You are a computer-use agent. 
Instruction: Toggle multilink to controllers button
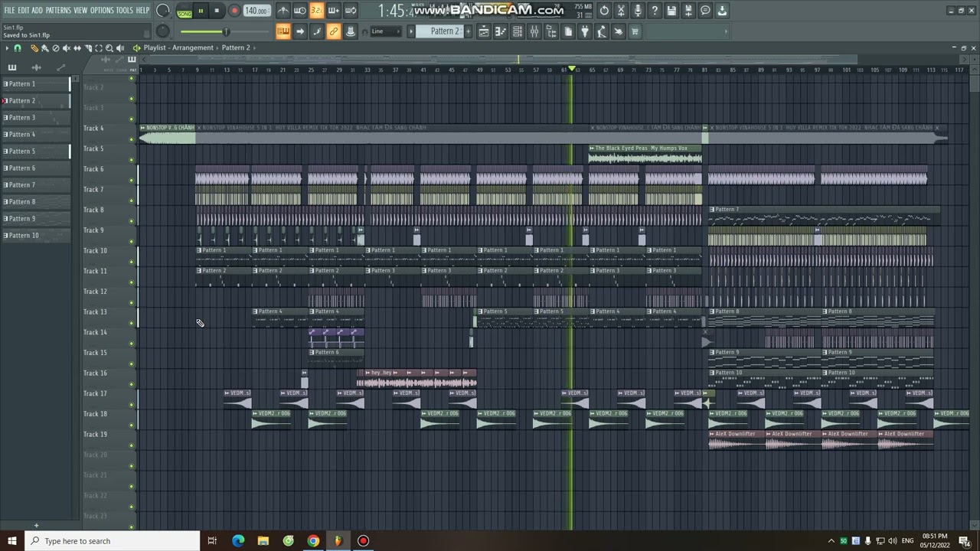[334, 31]
